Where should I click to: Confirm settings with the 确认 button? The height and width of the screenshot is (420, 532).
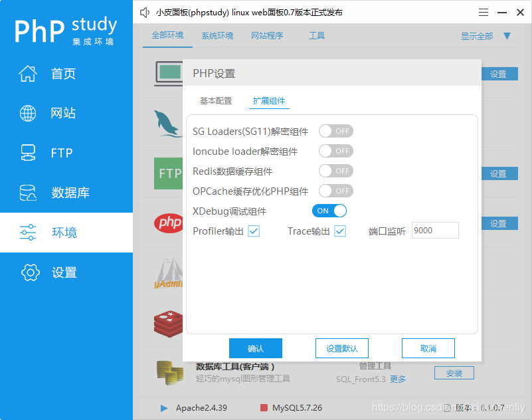255,348
